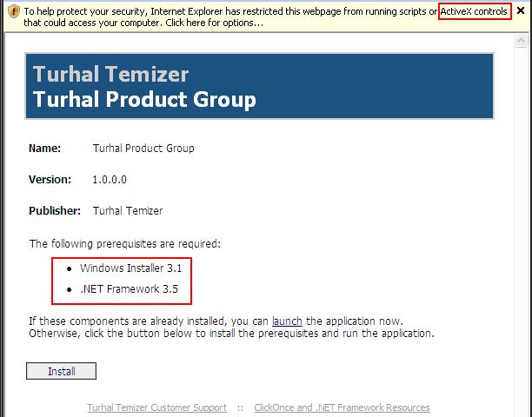
Task: Click the scrollbar up arrow
Action: (x=522, y=42)
